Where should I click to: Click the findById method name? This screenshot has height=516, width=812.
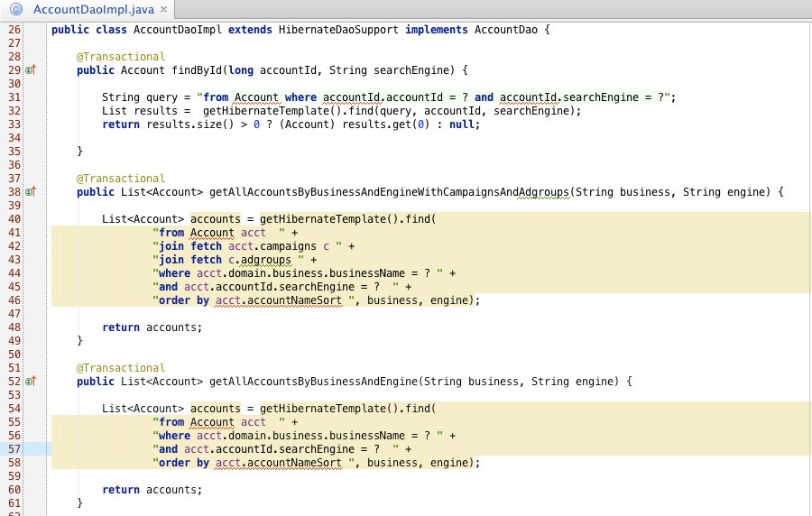tap(197, 69)
